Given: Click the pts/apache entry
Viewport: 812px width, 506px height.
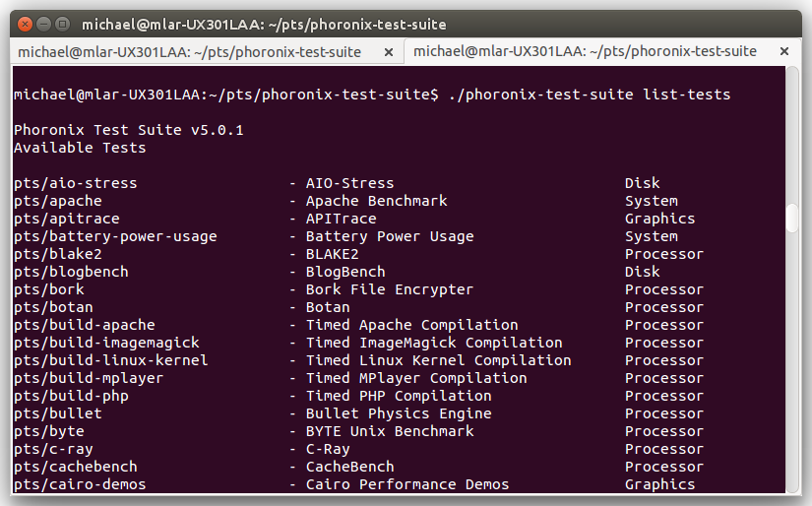Looking at the screenshot, I should [58, 202].
